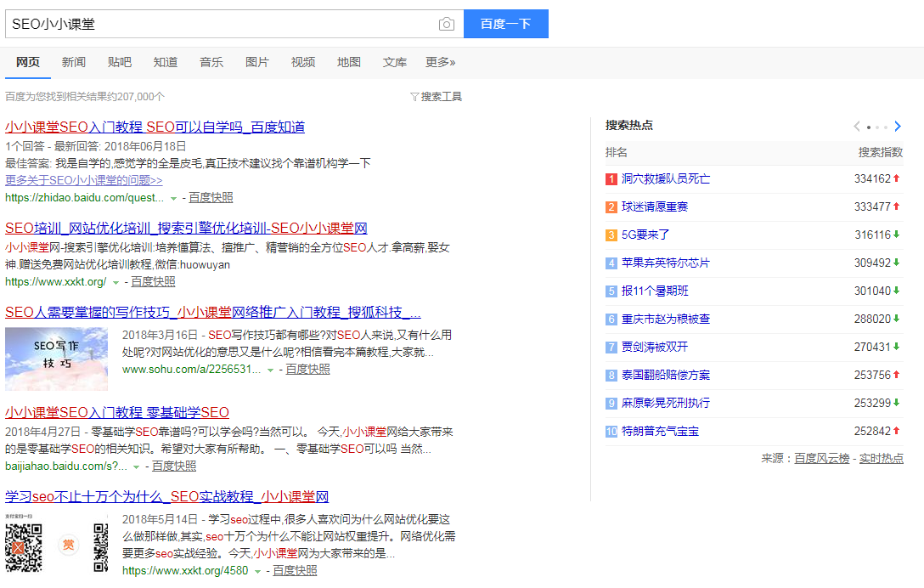The image size is (924, 588).
Task: Open hot topic 5G要来了
Action: point(645,235)
